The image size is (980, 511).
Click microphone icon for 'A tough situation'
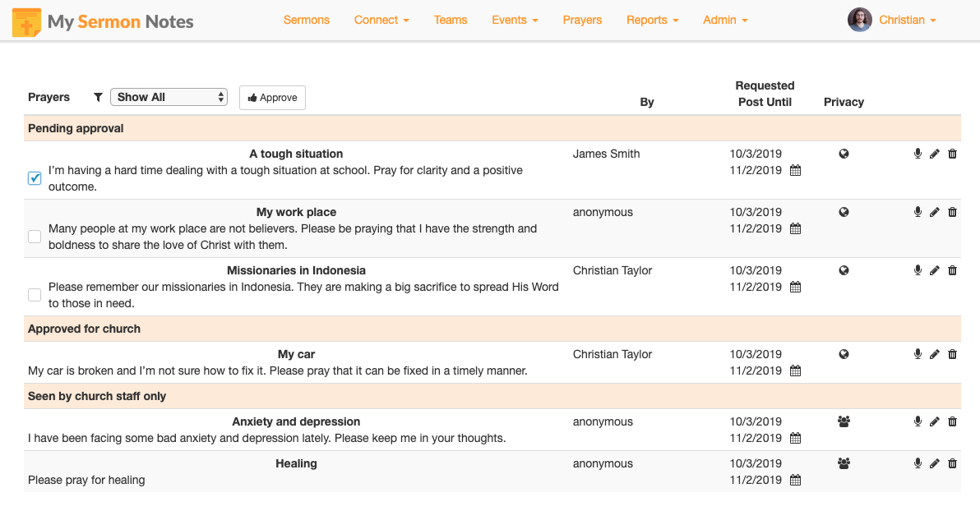pos(918,154)
